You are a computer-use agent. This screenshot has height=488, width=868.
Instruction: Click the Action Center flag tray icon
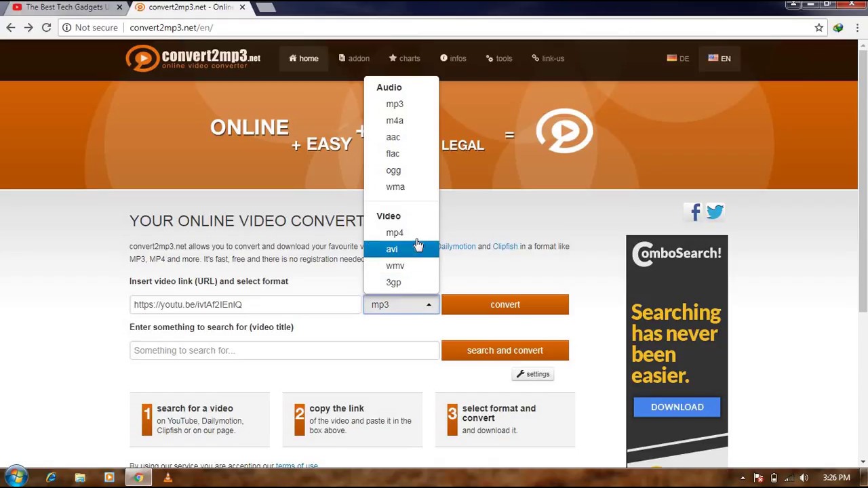pos(759,478)
